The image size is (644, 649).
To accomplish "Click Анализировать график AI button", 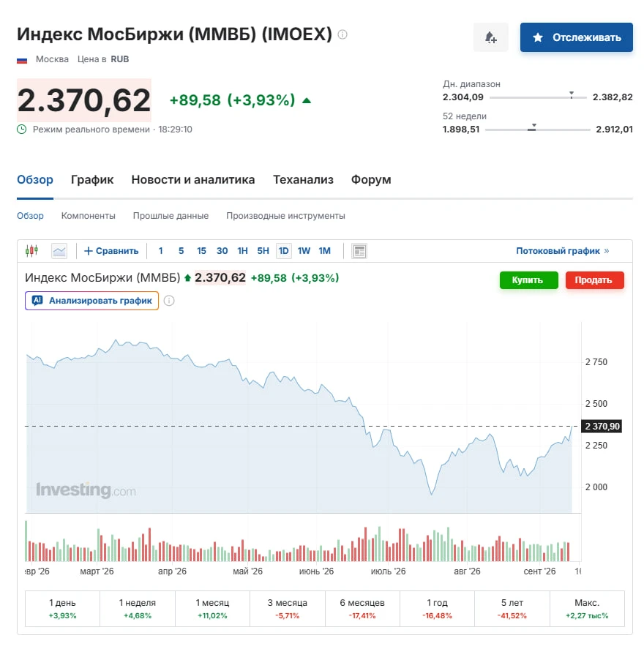I will (x=91, y=301).
